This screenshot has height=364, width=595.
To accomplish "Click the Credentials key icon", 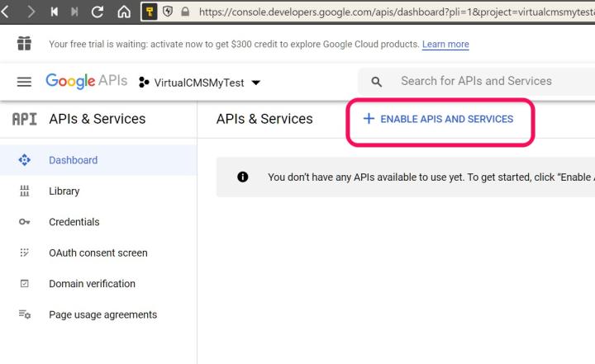I will click(24, 222).
